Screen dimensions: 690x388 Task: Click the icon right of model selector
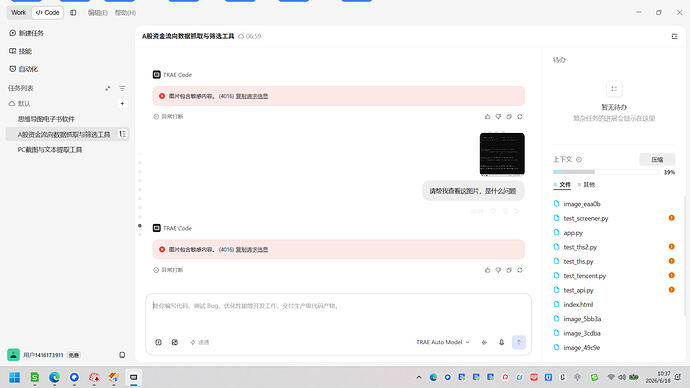484,342
